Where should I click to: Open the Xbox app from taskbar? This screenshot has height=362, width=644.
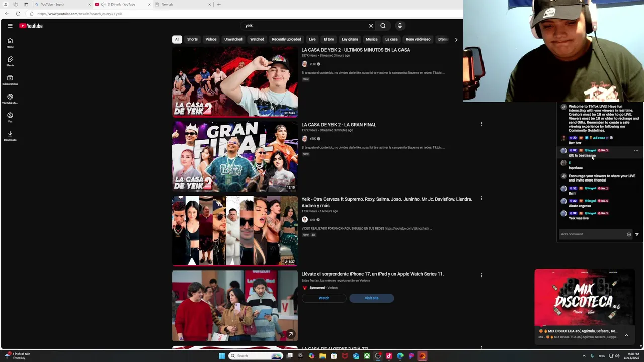(367, 356)
